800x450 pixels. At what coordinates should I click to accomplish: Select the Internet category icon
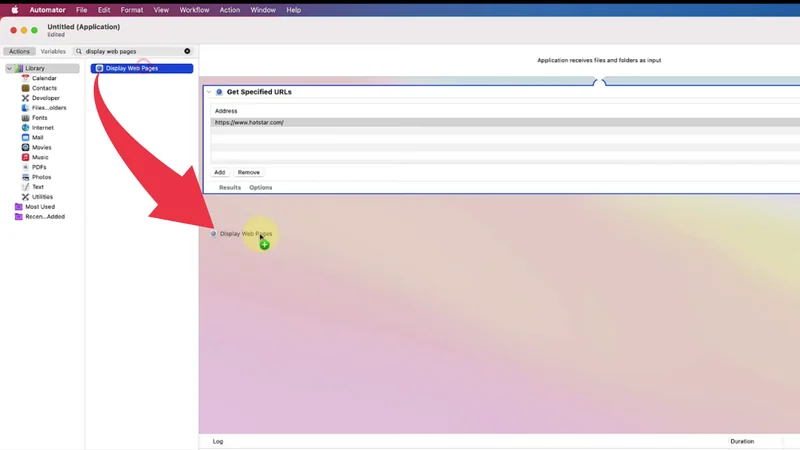[26, 128]
